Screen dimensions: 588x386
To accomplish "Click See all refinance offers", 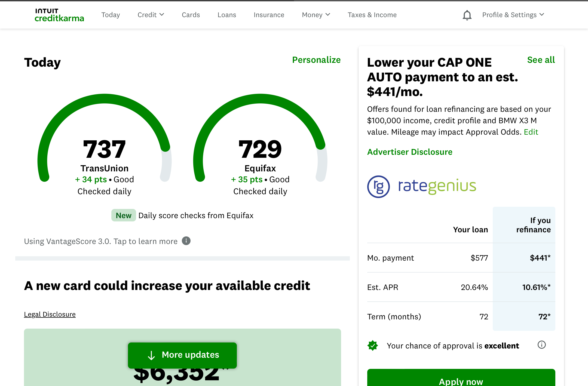I will pos(541,60).
